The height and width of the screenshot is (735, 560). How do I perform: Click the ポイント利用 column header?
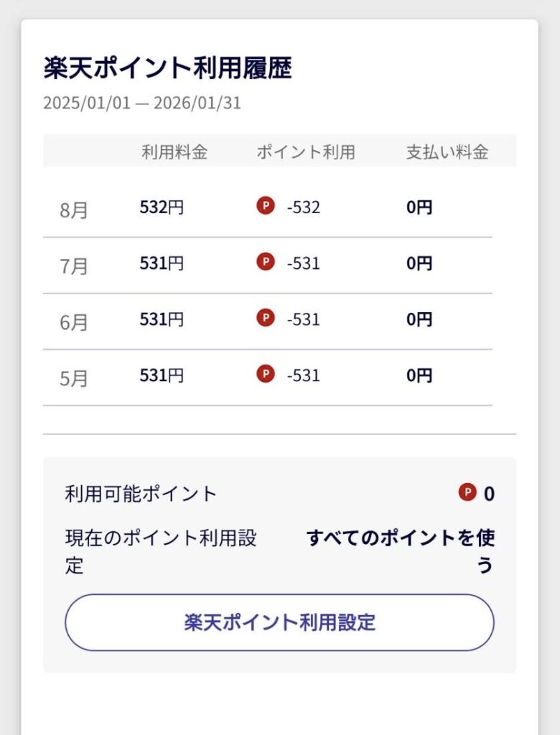[x=306, y=151]
